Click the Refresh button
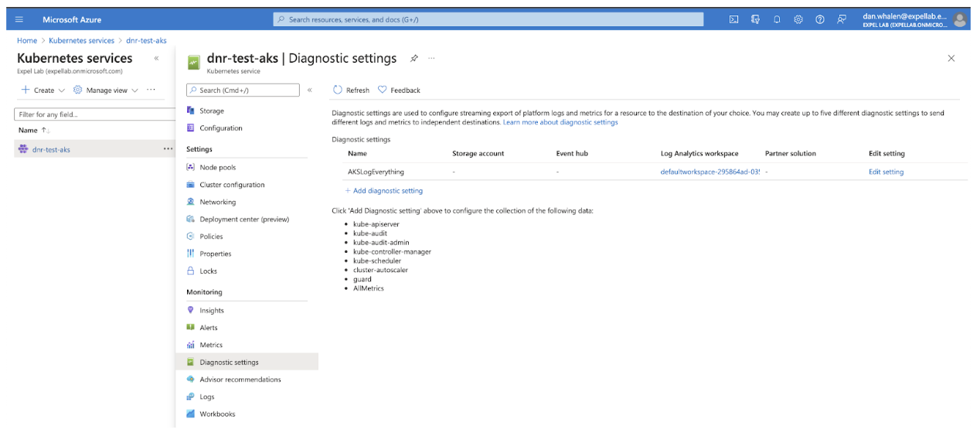This screenshot has width=980, height=433. (351, 90)
